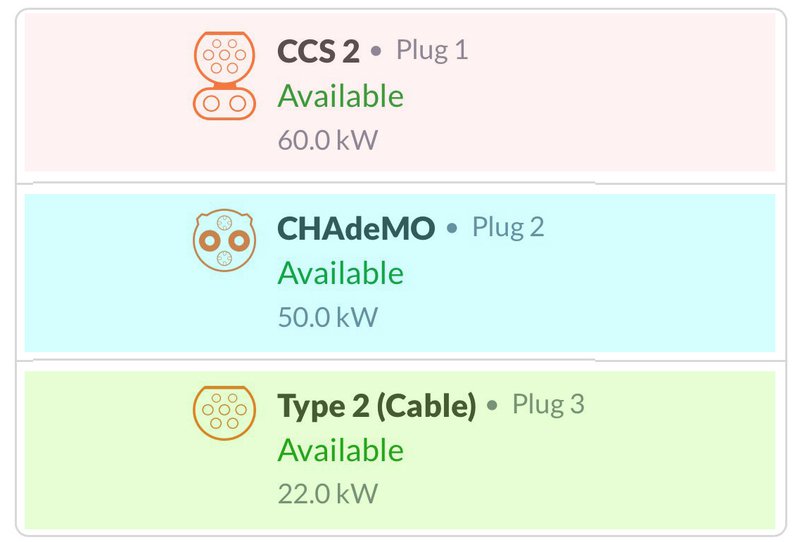800x542 pixels.
Task: Tap Available status under CCS 2
Action: (340, 96)
